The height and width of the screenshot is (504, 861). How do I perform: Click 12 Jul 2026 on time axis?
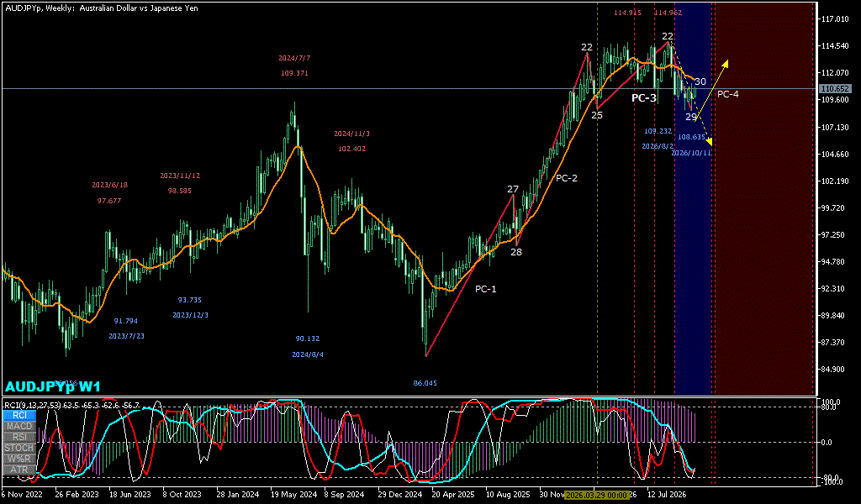[x=666, y=495]
